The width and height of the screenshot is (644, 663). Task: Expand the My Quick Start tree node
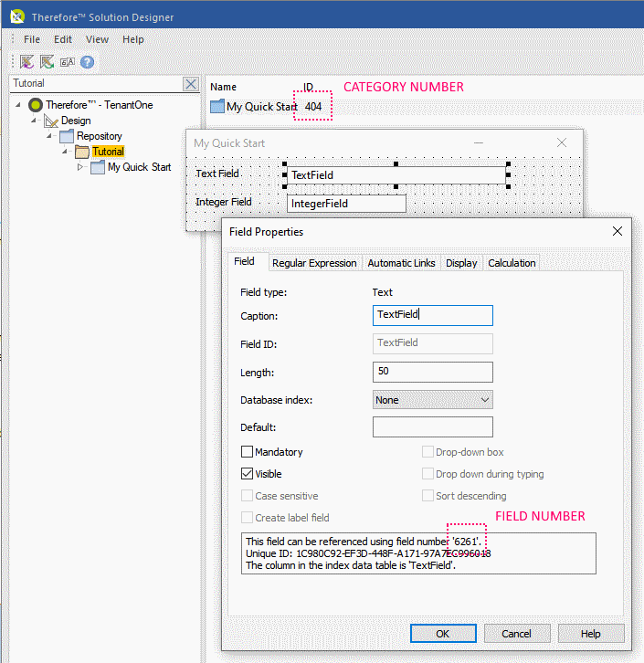(x=79, y=167)
